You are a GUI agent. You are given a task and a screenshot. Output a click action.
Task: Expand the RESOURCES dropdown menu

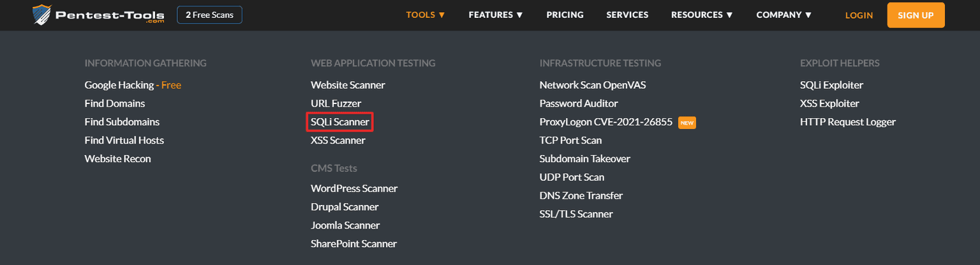point(702,15)
